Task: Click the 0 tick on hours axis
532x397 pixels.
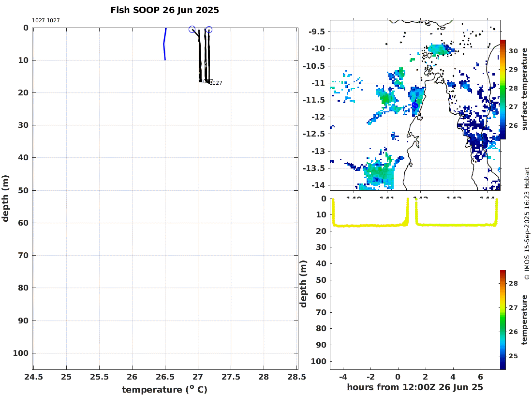Action: pyautogui.click(x=398, y=377)
